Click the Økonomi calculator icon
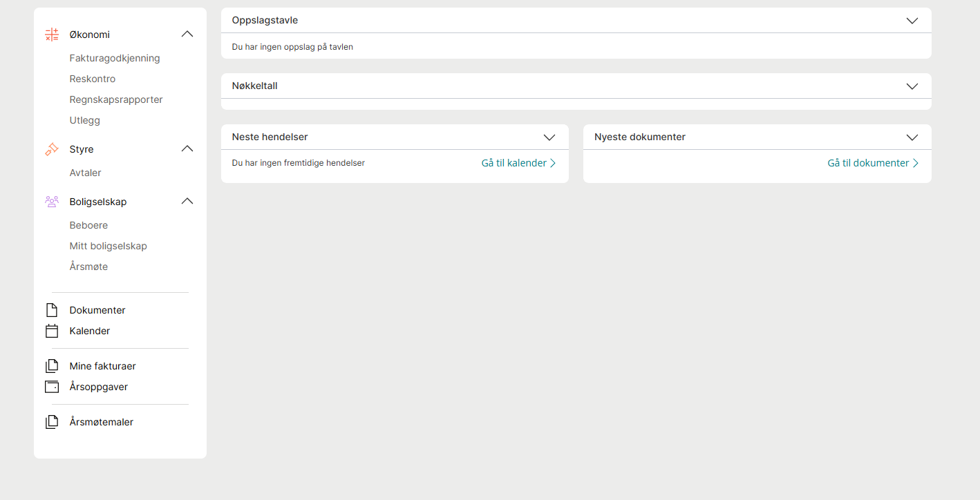Image resolution: width=980 pixels, height=500 pixels. click(52, 35)
